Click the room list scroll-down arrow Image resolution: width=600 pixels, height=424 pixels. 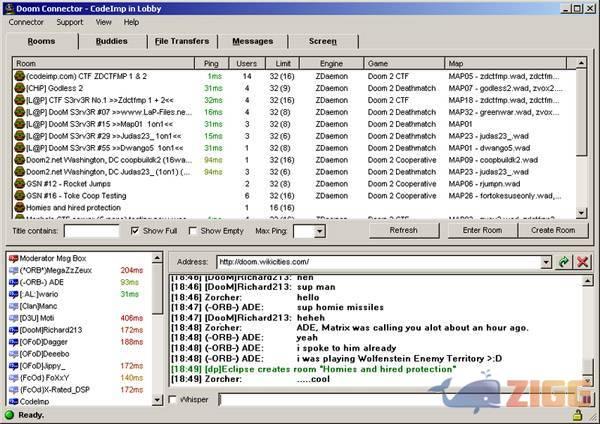581,213
